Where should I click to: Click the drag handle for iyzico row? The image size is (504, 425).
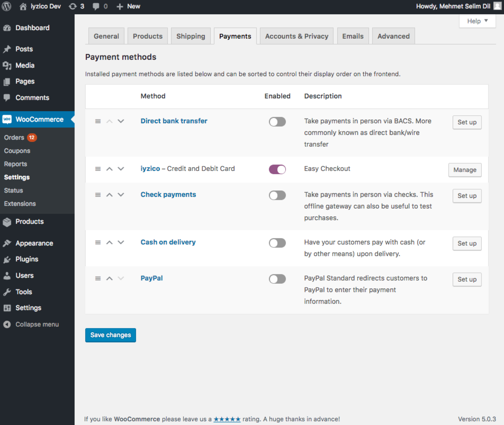click(x=98, y=169)
